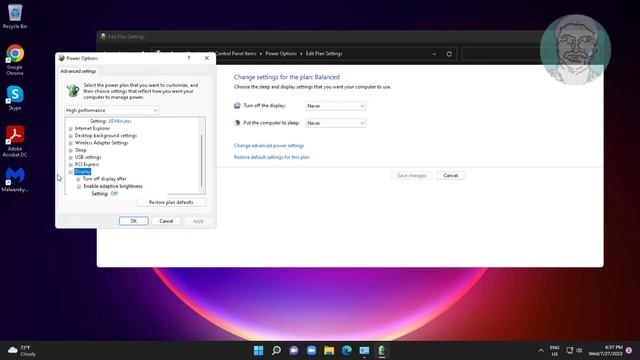Open the weather widget on the taskbar
The width and height of the screenshot is (640, 360).
point(22,351)
